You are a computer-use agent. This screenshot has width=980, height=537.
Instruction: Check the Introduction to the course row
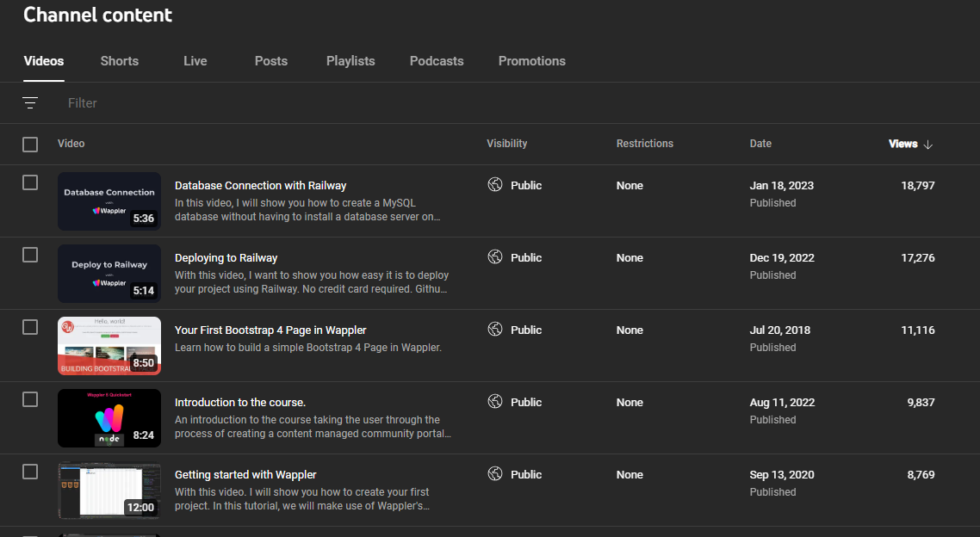tap(30, 399)
